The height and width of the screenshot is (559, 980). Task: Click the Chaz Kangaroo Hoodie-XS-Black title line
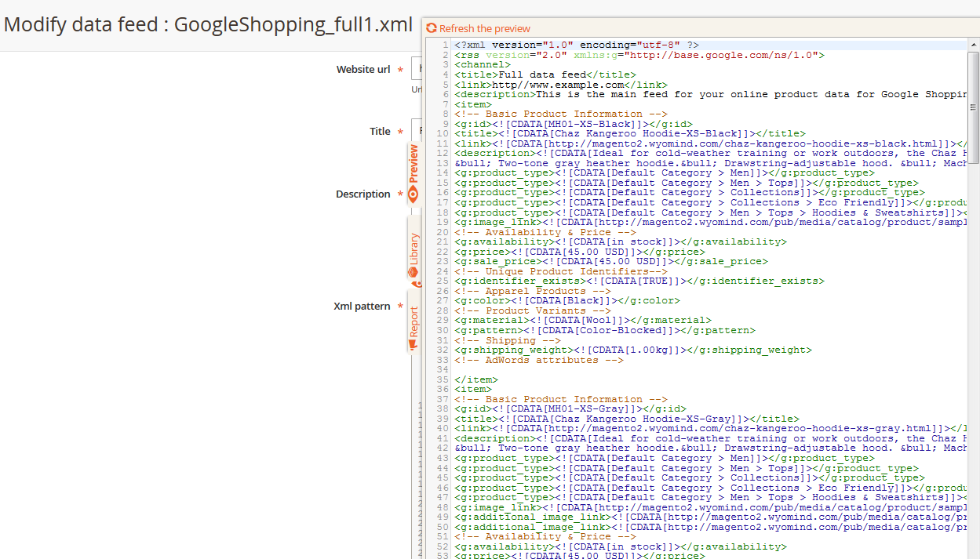629,133
